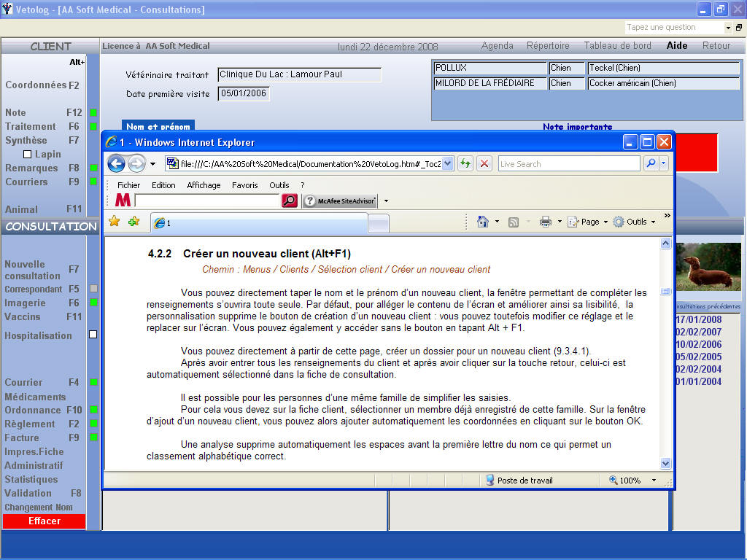Print the page with the printer icon
Screen dimensions: 747x560
[x=546, y=222]
